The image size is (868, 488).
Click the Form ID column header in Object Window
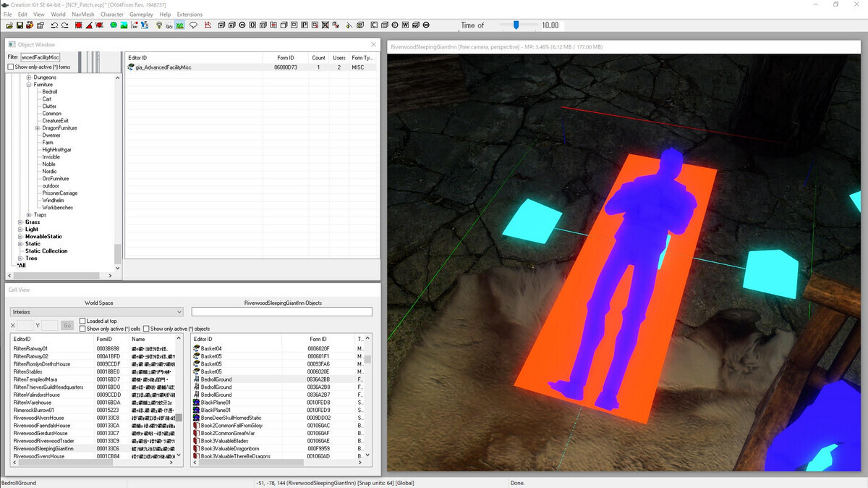[286, 58]
